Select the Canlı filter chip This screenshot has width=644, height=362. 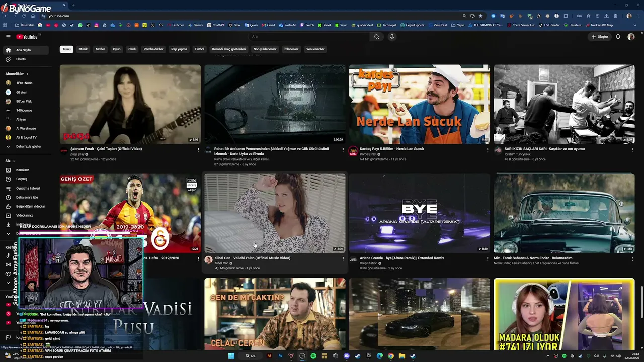pyautogui.click(x=132, y=49)
